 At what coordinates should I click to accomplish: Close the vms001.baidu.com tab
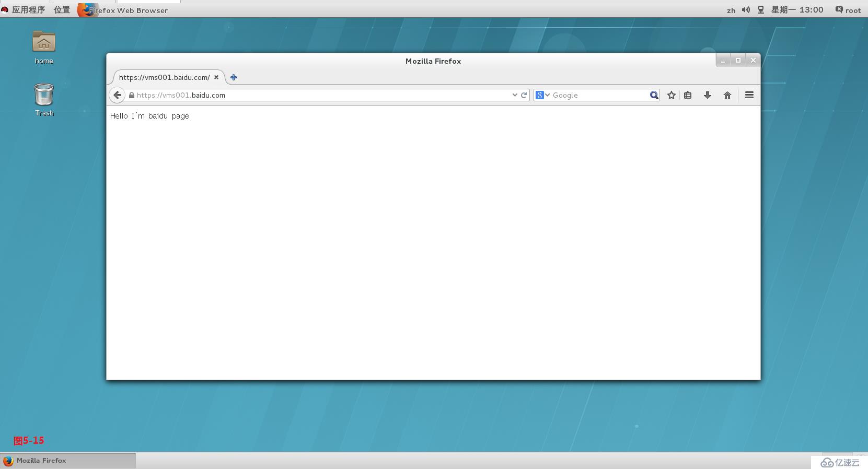(216, 77)
